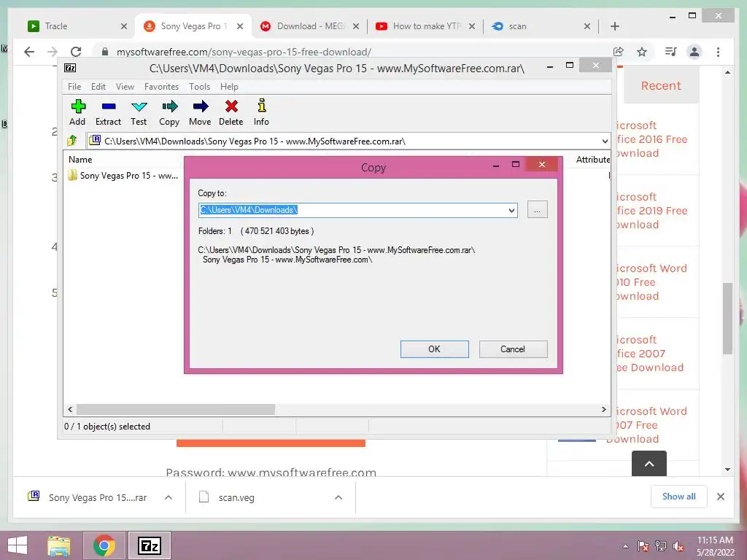This screenshot has width=747, height=560.
Task: Select the Sony Vegas Pro 15 folder row
Action: coord(124,176)
